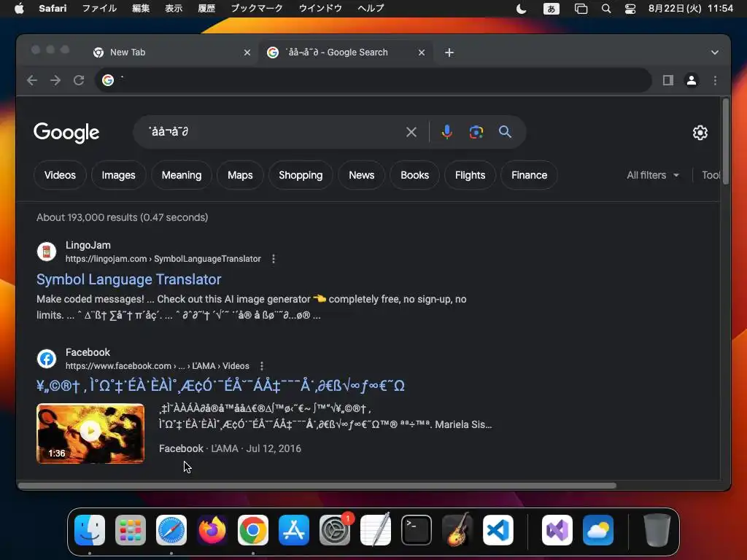747x560 pixels.
Task: Select the Flights filter chip
Action: (x=470, y=175)
